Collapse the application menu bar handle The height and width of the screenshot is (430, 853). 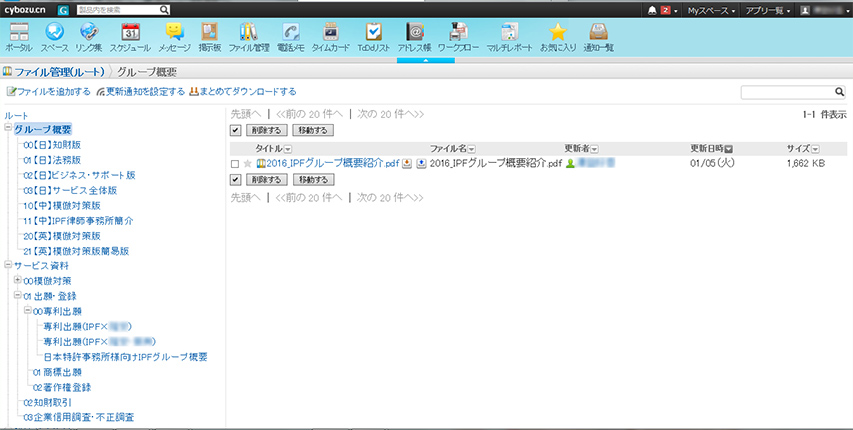click(426, 60)
